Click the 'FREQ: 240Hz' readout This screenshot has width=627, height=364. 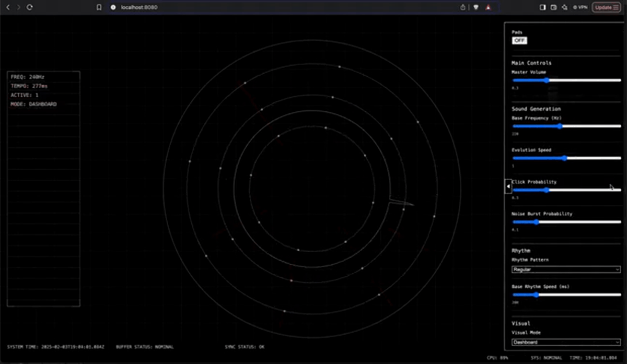point(28,77)
